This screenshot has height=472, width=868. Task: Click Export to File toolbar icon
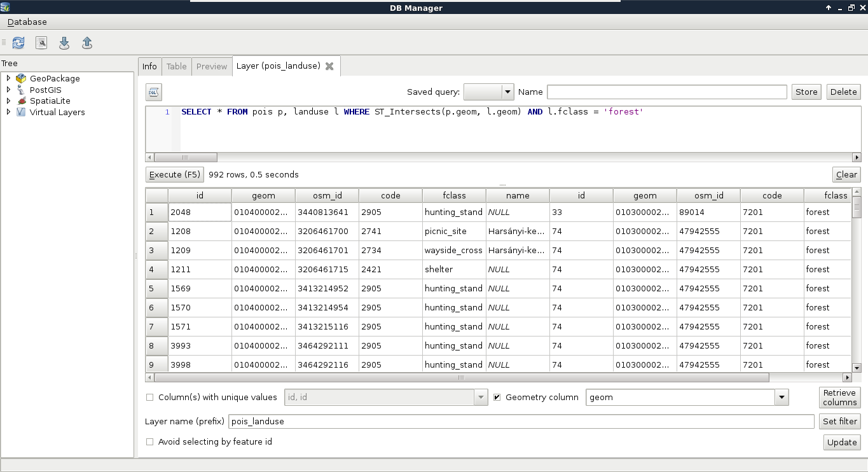click(x=87, y=43)
